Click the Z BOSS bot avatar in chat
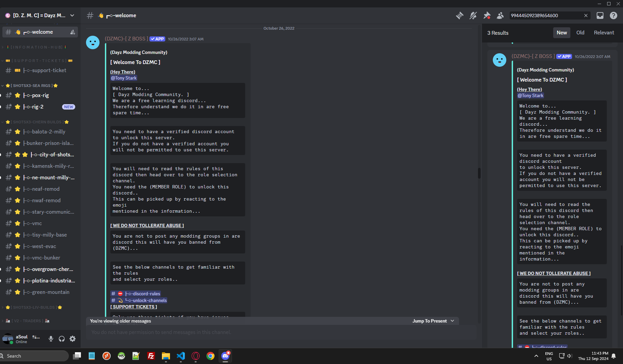This screenshot has height=364, width=623. pyautogui.click(x=93, y=42)
